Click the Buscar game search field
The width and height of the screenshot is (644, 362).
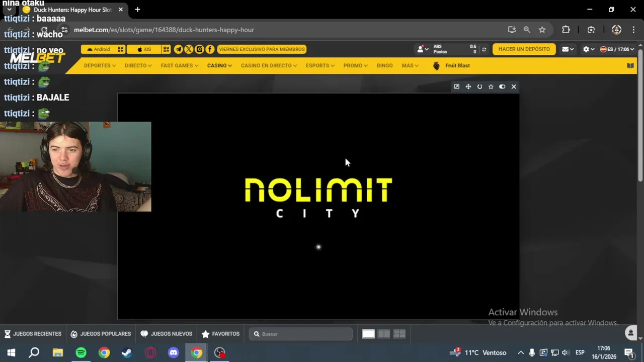pos(301,334)
